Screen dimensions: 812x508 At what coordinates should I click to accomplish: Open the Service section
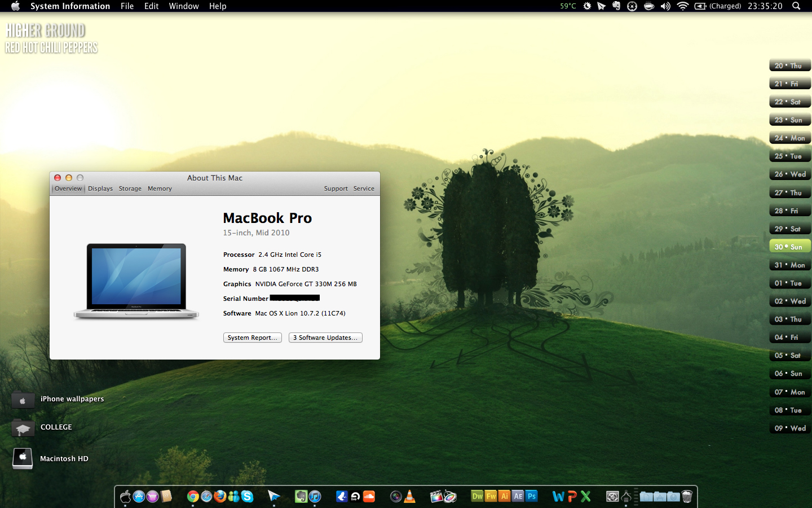point(364,189)
